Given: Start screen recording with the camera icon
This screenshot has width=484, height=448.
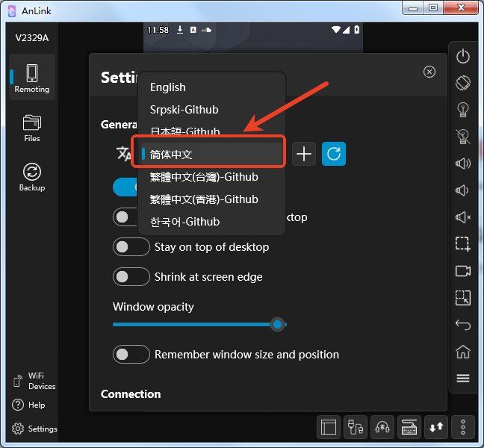Looking at the screenshot, I should click(x=463, y=271).
